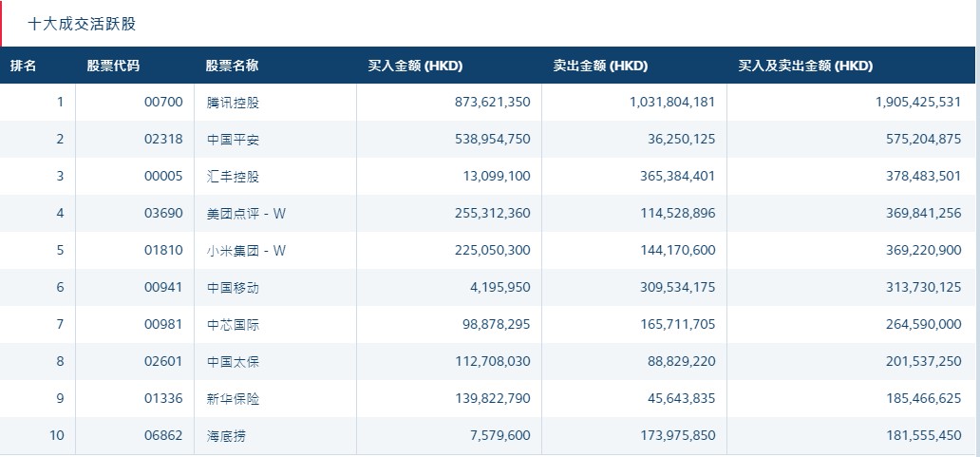Click the 股票名称 column header

[x=232, y=66]
